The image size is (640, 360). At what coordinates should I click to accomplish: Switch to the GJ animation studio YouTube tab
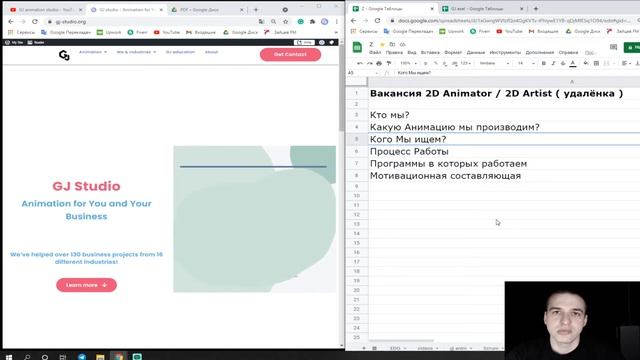(45, 10)
